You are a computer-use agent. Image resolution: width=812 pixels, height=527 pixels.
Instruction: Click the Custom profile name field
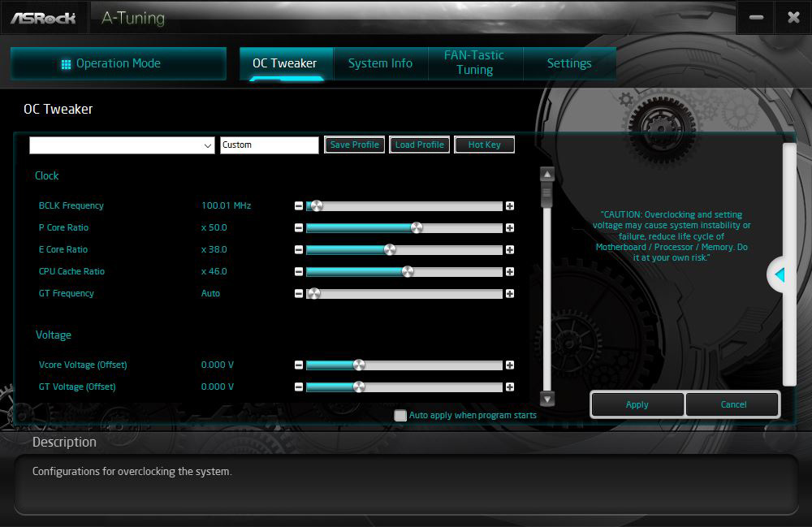click(x=270, y=145)
